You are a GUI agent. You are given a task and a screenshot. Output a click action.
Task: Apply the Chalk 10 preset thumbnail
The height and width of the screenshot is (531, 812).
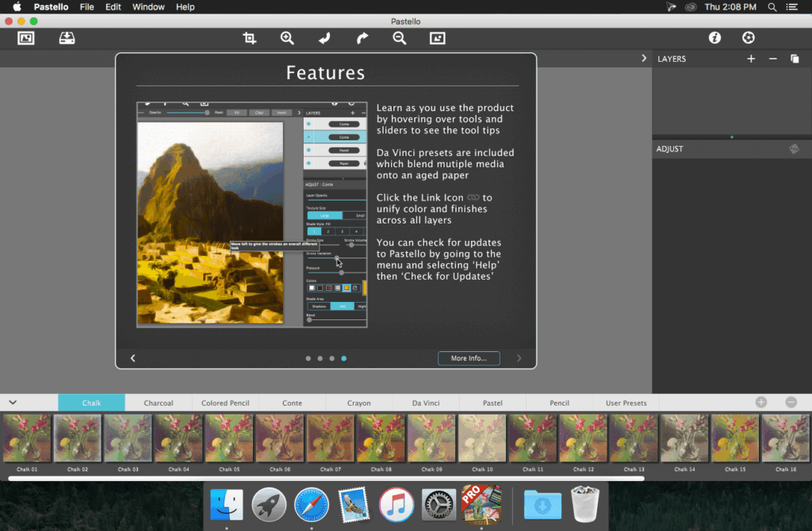(x=482, y=437)
